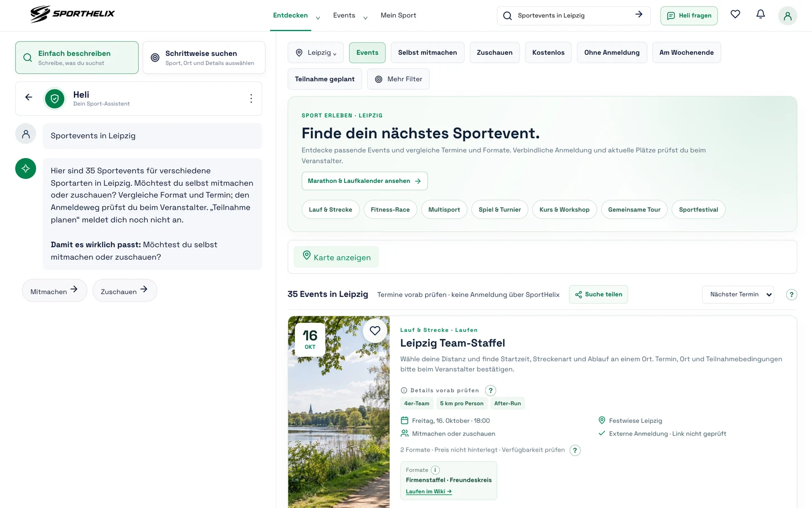Open user profile avatar
812x508 pixels.
[788, 16]
